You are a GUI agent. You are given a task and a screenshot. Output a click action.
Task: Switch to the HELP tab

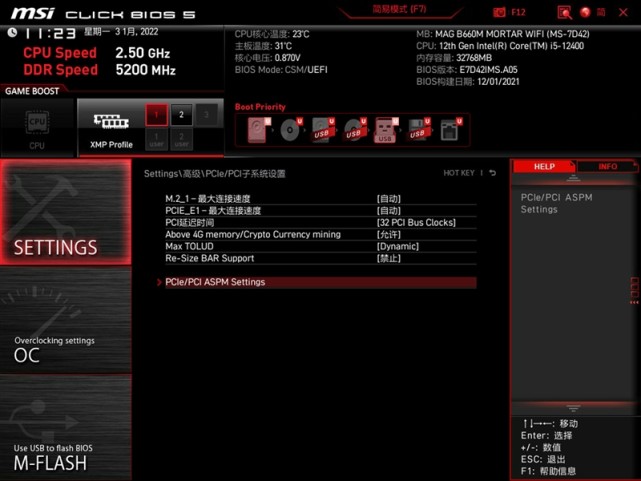pyautogui.click(x=544, y=166)
